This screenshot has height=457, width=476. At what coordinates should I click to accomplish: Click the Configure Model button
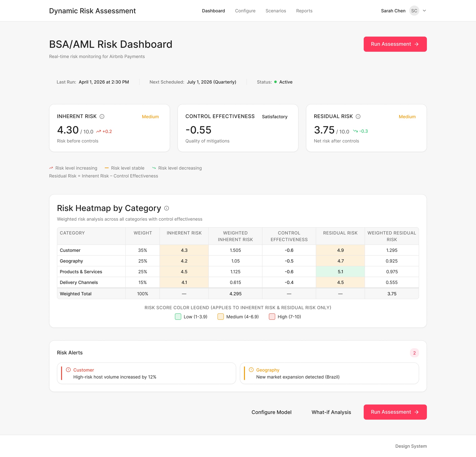(271, 412)
